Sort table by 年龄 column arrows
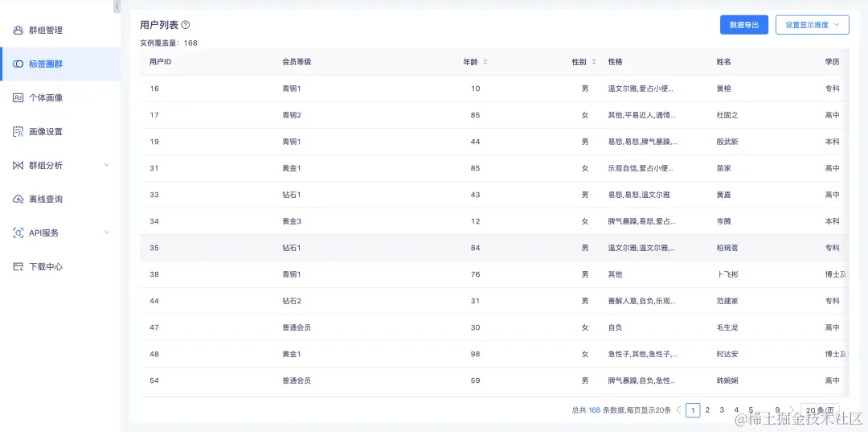 coord(485,62)
